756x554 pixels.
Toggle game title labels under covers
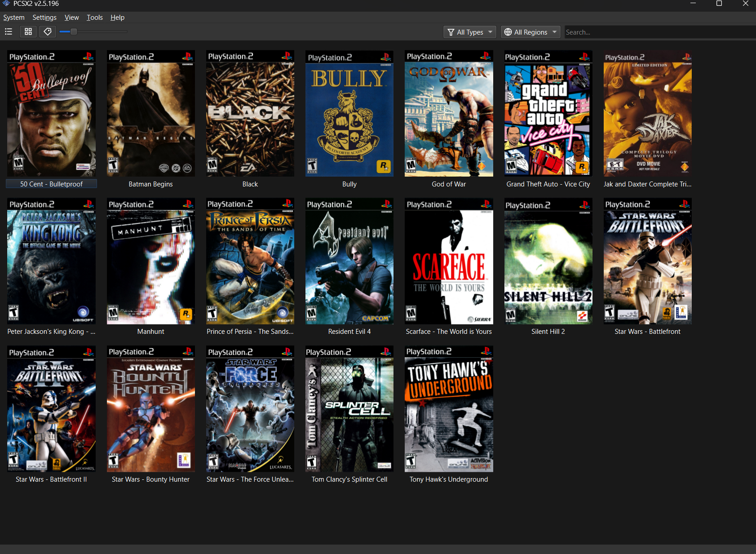click(47, 31)
